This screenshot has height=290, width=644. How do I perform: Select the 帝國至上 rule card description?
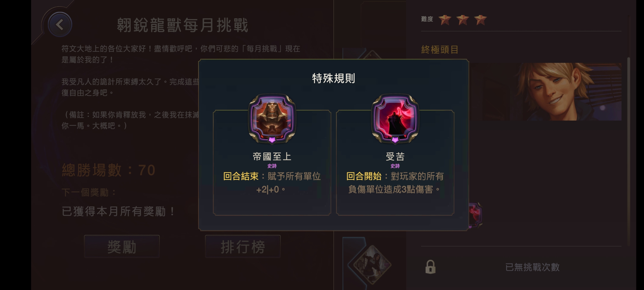(272, 183)
